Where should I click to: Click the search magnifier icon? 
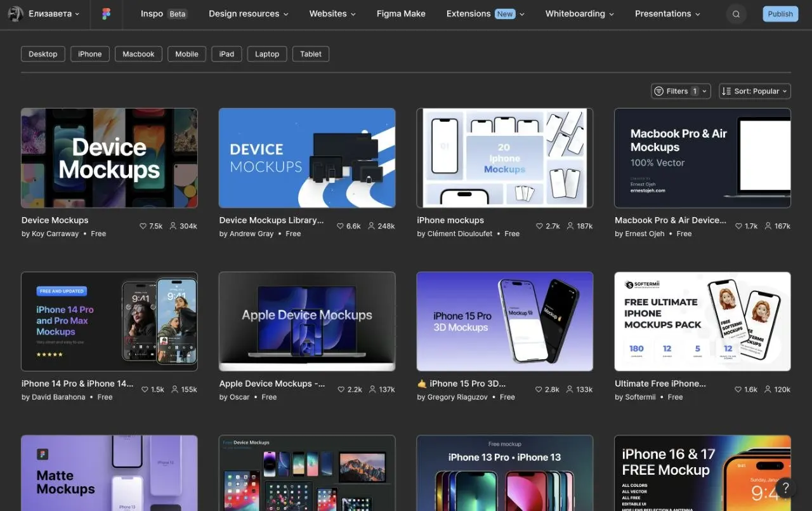click(736, 14)
